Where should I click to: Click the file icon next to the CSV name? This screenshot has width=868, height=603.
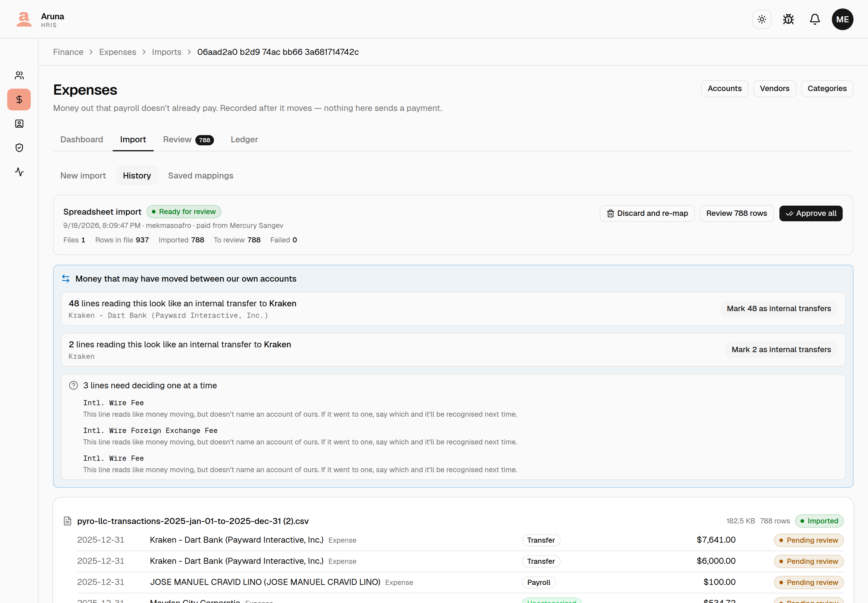tap(68, 521)
